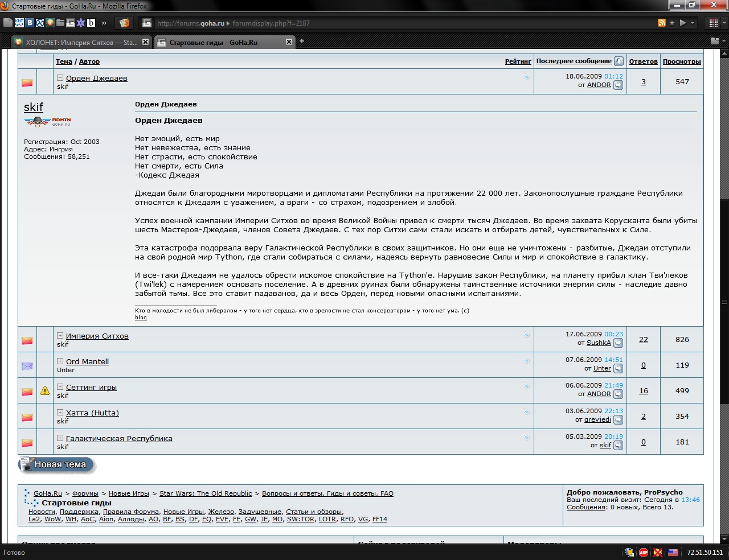Click the RSS feed icon in the address bar

(x=661, y=23)
